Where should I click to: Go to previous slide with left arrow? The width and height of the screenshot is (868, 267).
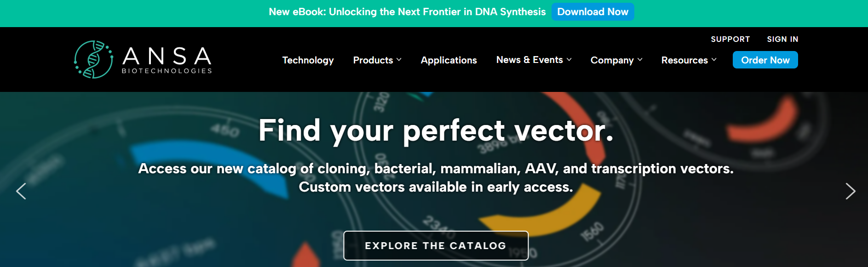click(21, 191)
